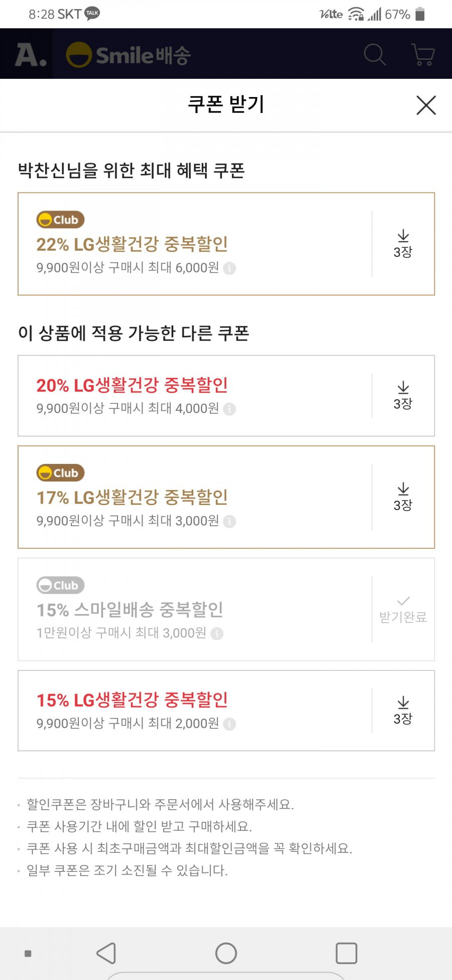
Task: Show info for the 17% coupon's 3,000원 limit
Action: click(230, 522)
